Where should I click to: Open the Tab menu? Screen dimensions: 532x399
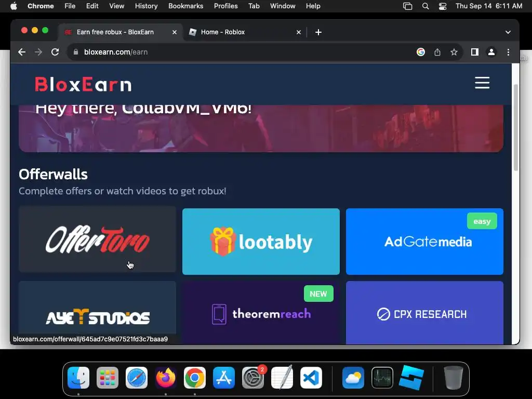(x=254, y=6)
